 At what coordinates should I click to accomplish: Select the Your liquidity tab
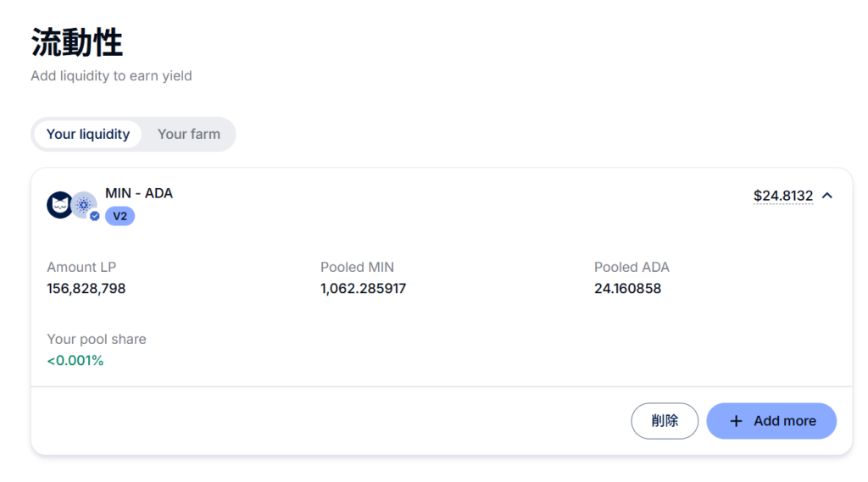(88, 134)
